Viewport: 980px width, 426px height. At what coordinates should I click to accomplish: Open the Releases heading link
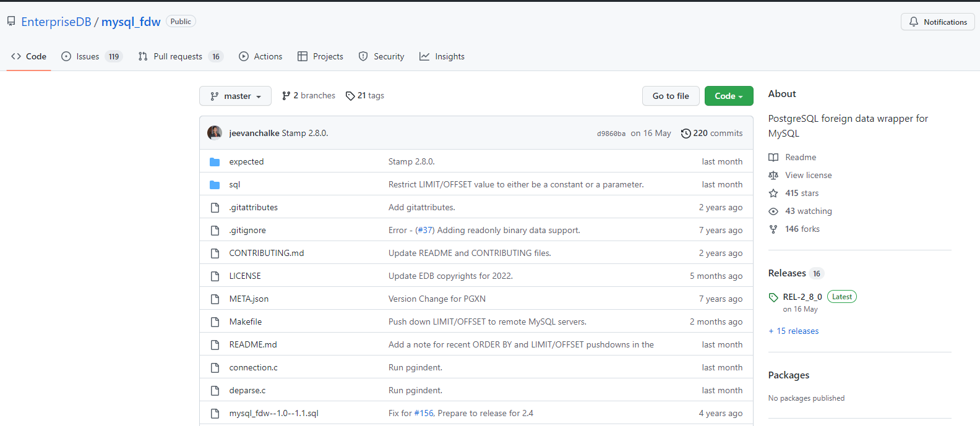pos(787,273)
